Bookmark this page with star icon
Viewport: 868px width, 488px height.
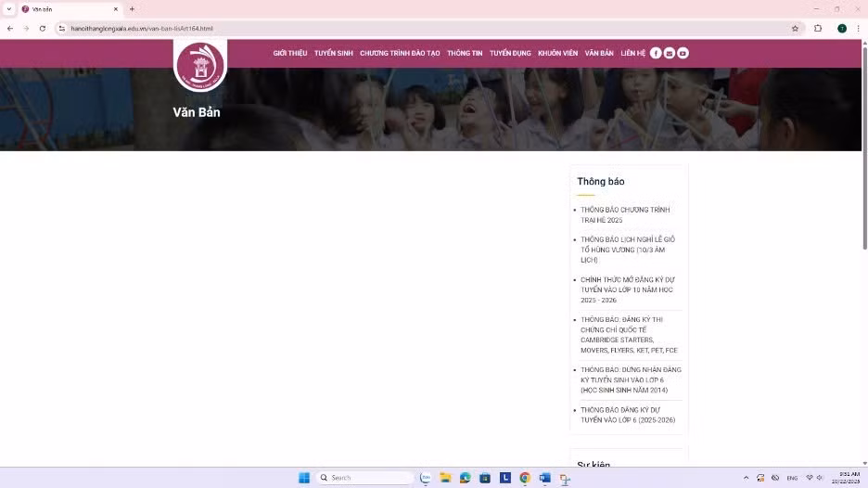(x=795, y=28)
